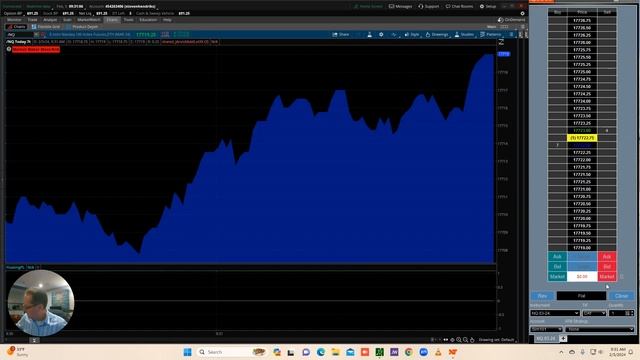Open Microsoft Edge from taskbar
The width and height of the screenshot is (640, 360).
[320, 352]
